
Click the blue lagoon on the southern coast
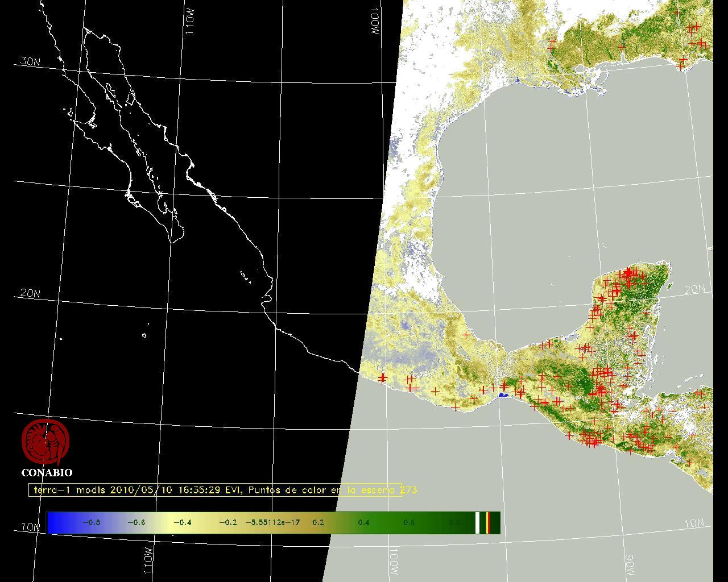coord(503,394)
